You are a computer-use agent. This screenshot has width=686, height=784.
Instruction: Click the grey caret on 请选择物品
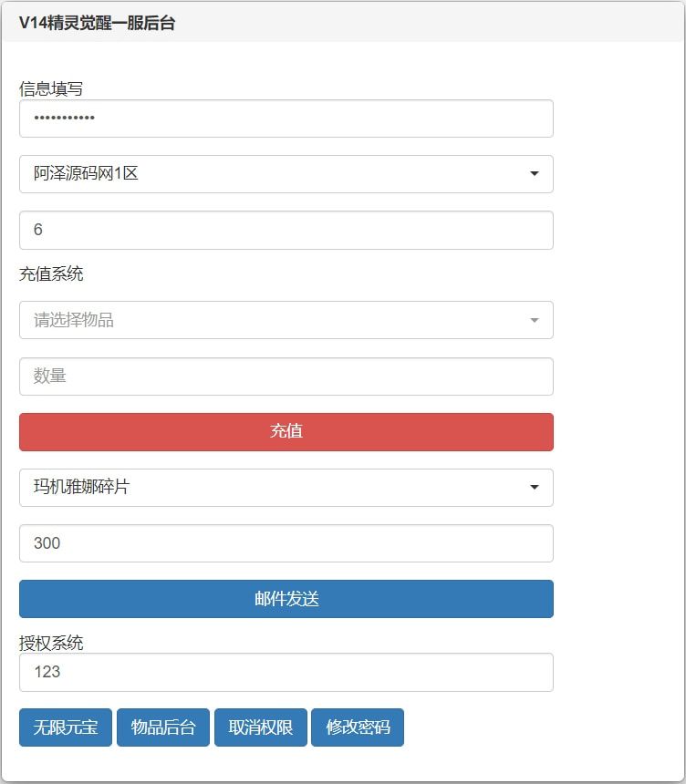click(535, 320)
